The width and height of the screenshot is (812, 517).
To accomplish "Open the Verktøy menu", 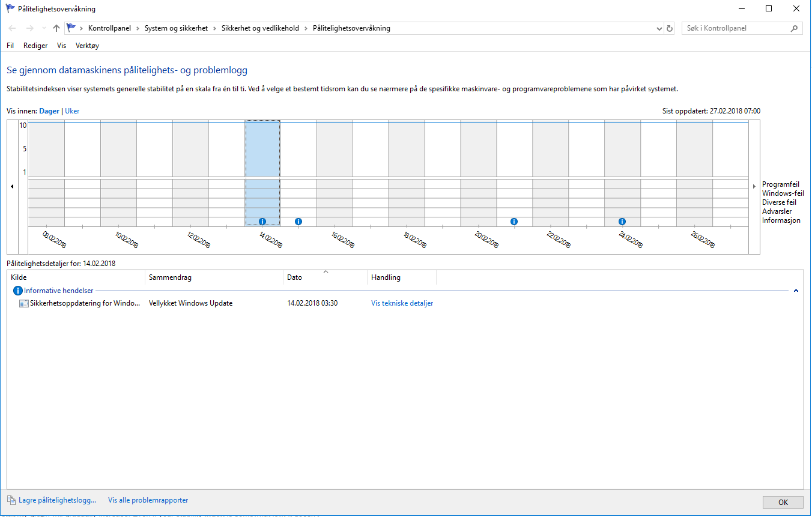I will pyautogui.click(x=87, y=46).
